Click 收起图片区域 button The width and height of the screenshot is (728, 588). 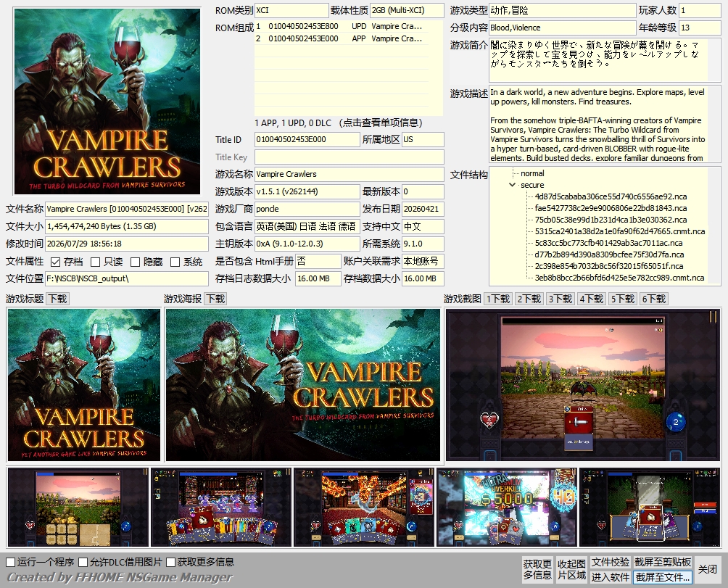[571, 569]
